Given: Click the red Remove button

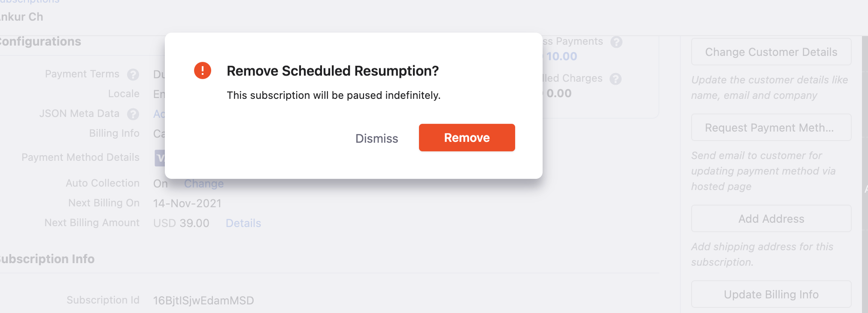Looking at the screenshot, I should click(x=467, y=138).
